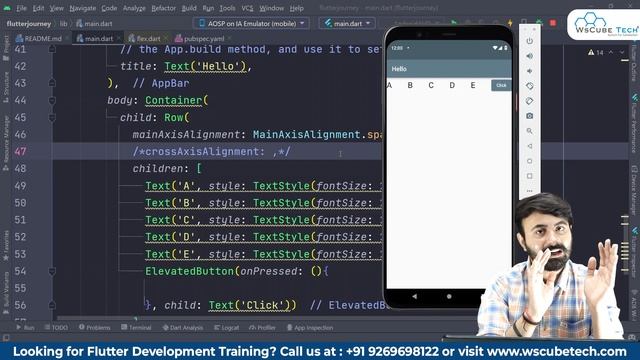Click the warnings indicator showing 14
The height and width of the screenshot is (360, 640).
pos(596,53)
